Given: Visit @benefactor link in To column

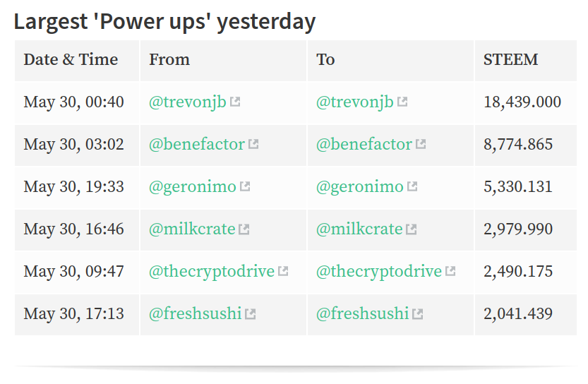Looking at the screenshot, I should (x=364, y=145).
